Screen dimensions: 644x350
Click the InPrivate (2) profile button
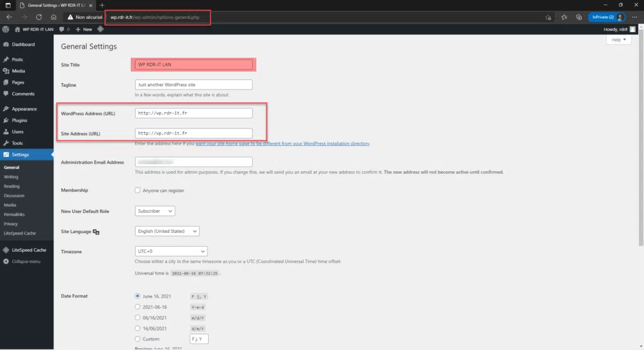pos(607,17)
